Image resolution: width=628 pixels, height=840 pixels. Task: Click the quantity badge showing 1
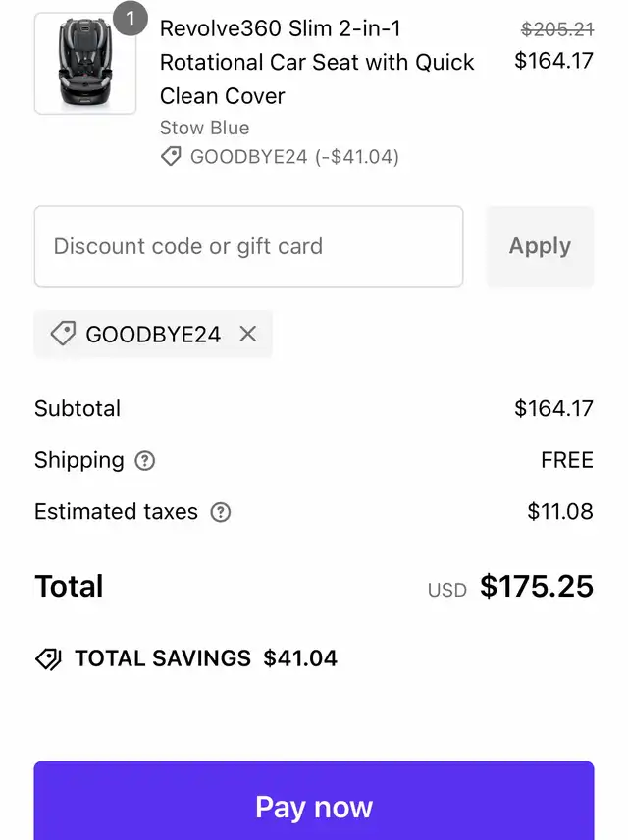point(131,18)
